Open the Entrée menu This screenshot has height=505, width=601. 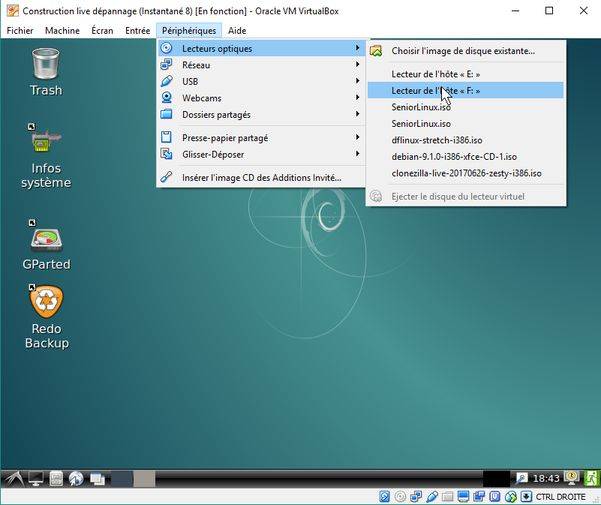[x=138, y=31]
